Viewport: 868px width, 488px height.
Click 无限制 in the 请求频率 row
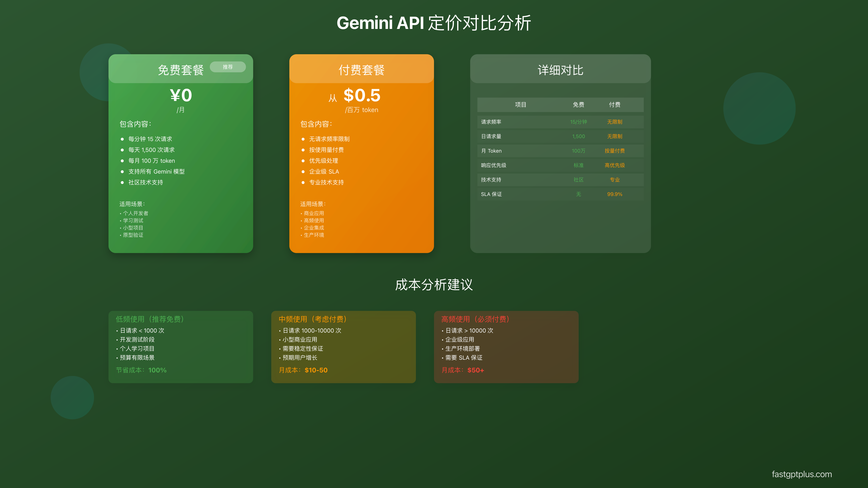point(615,122)
